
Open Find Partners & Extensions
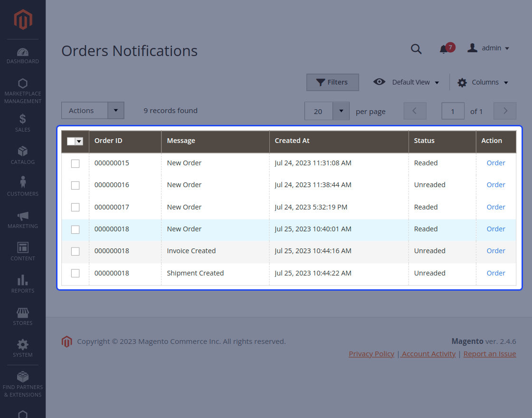(x=23, y=384)
